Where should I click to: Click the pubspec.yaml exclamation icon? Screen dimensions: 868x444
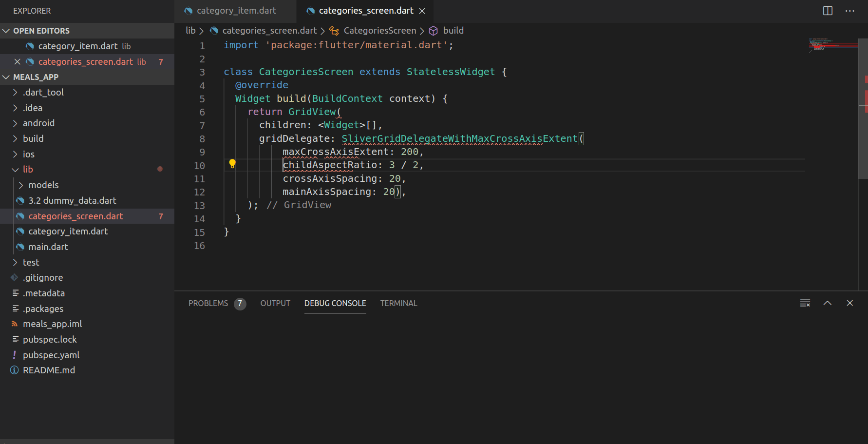point(15,355)
